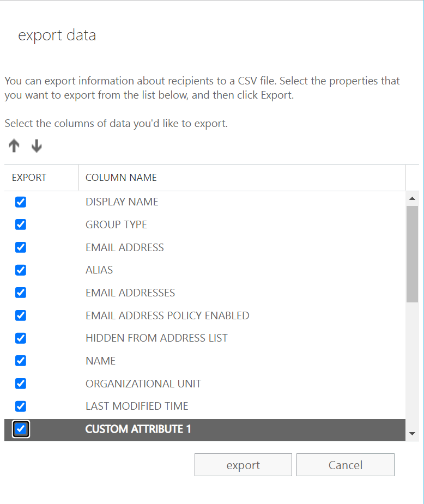Uncheck EMAIL ADDRESS POLICY ENABLED checkbox
424x504 pixels.
21,315
